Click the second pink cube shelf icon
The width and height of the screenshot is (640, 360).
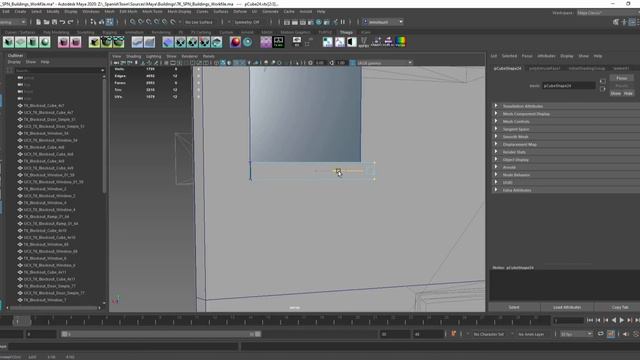[76, 42]
